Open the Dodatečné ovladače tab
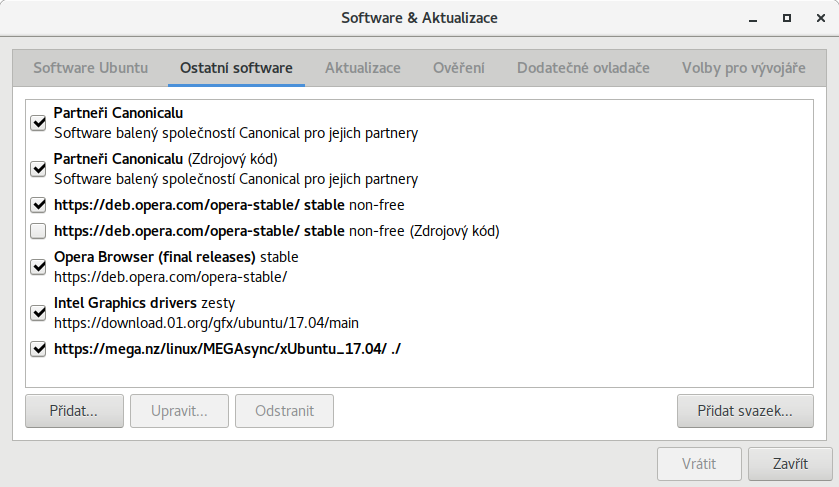Screen dimensions: 839x487 pyautogui.click(x=583, y=68)
